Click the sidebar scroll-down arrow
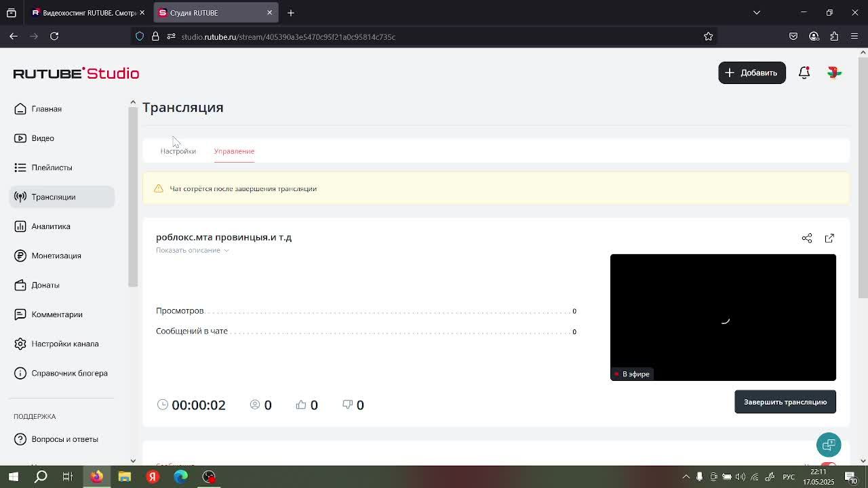This screenshot has height=488, width=868. pyautogui.click(x=133, y=461)
